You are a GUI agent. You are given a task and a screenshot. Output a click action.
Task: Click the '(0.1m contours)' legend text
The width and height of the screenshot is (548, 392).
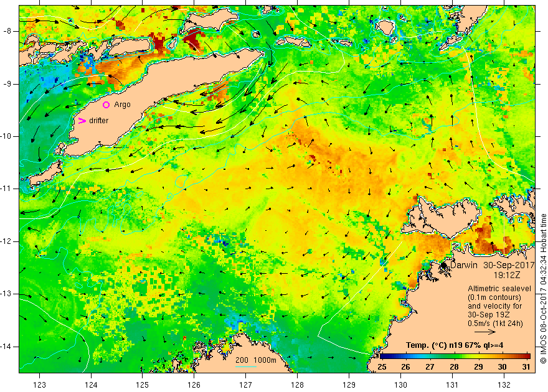(x=494, y=297)
